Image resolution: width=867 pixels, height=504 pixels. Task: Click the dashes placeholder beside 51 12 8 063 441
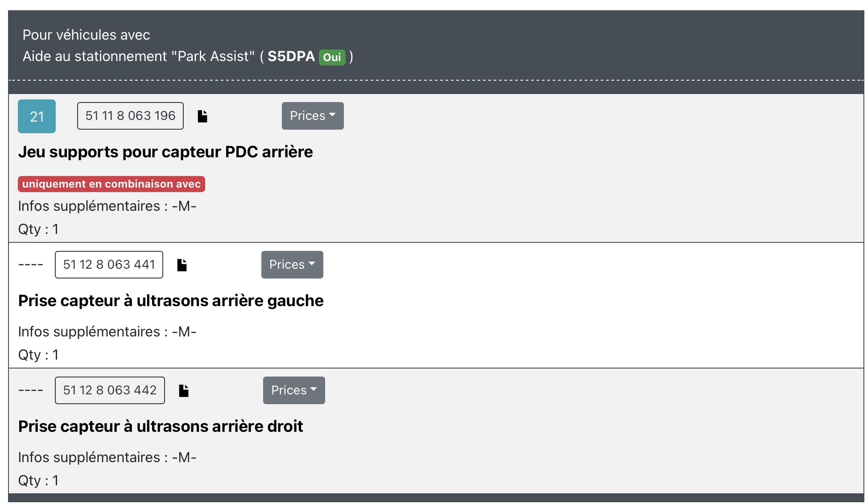(x=31, y=265)
